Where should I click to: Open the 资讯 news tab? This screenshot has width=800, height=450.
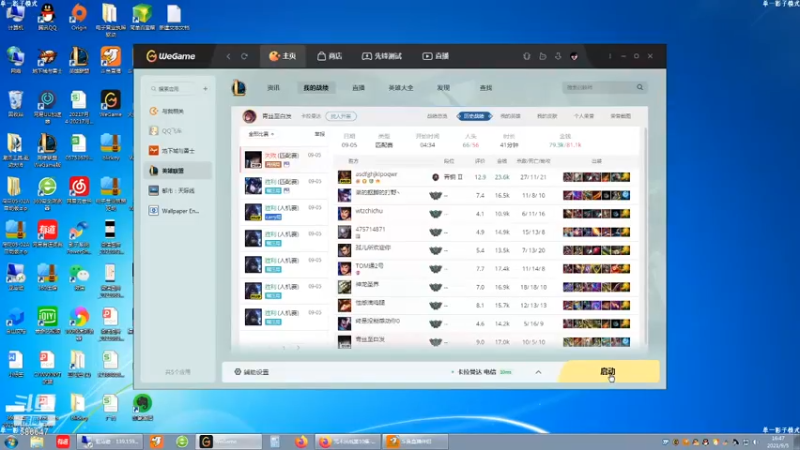coord(273,88)
